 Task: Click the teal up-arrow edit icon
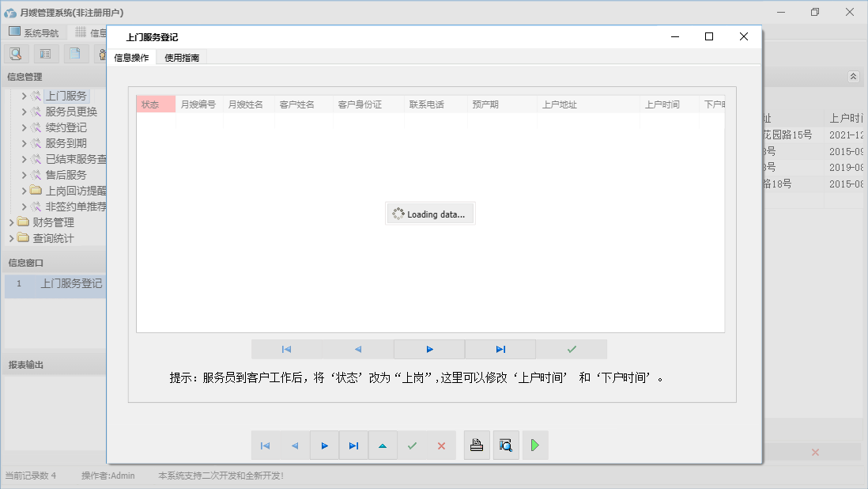tap(383, 445)
